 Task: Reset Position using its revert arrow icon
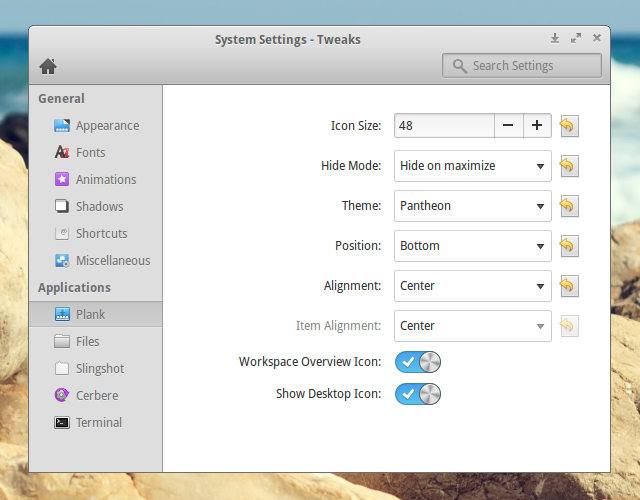tap(568, 245)
